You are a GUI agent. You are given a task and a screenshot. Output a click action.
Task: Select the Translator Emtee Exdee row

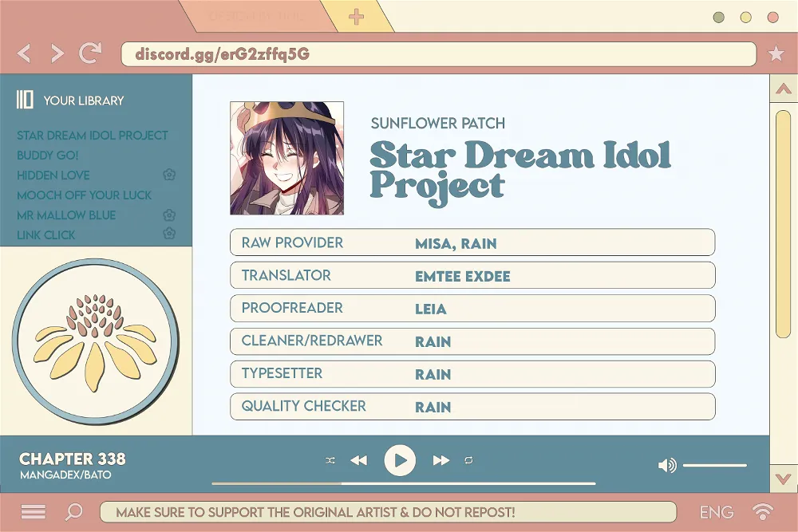pyautogui.click(x=472, y=275)
